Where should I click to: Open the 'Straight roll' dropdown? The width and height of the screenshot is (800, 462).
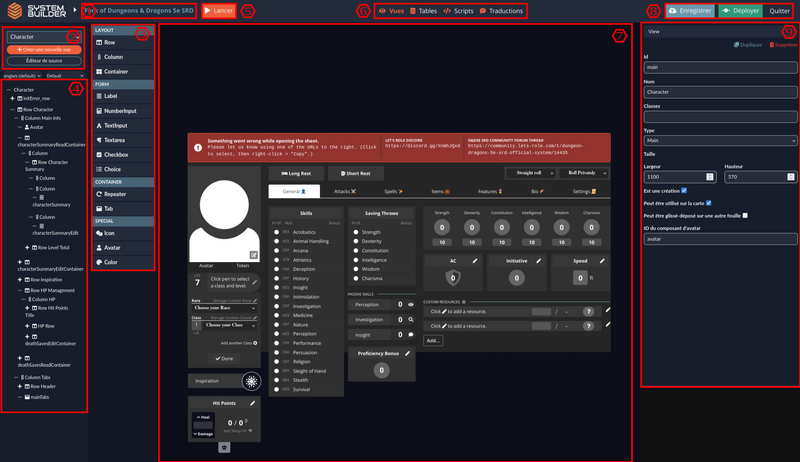point(531,173)
